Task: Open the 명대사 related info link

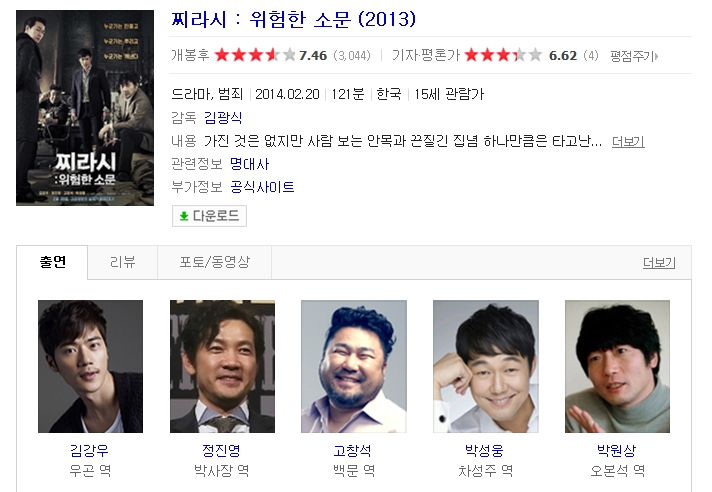Action: click(x=249, y=164)
